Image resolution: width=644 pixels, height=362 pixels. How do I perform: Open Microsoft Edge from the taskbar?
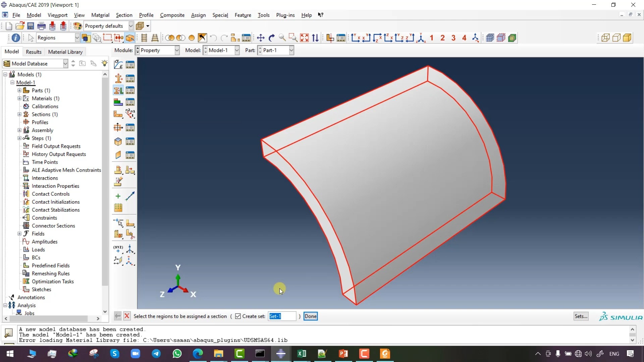pyautogui.click(x=198, y=354)
